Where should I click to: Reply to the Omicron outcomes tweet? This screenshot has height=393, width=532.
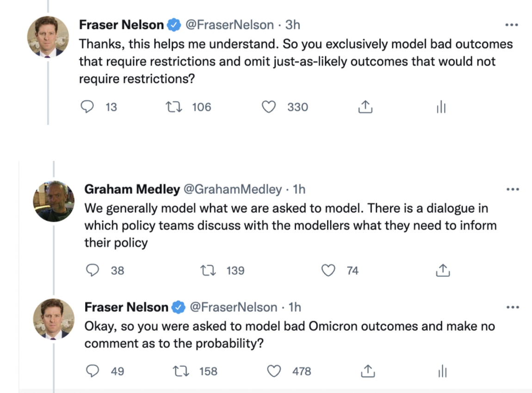(x=94, y=371)
